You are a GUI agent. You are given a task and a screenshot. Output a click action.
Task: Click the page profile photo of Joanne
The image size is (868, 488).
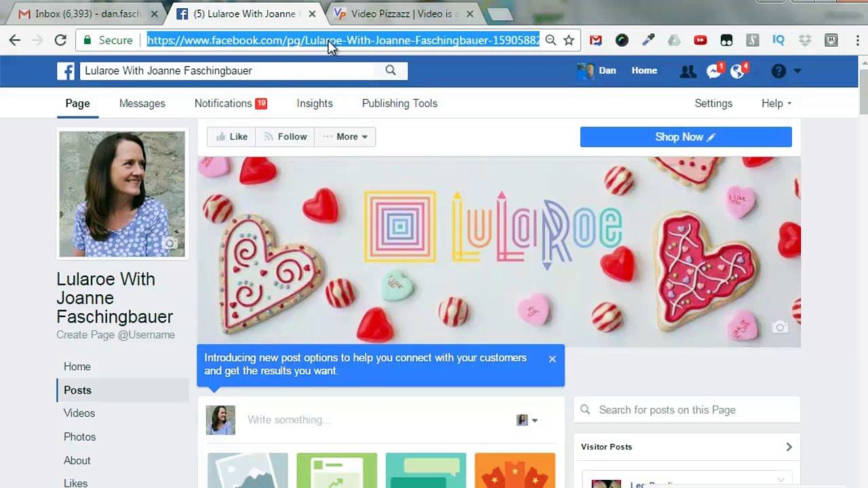122,195
